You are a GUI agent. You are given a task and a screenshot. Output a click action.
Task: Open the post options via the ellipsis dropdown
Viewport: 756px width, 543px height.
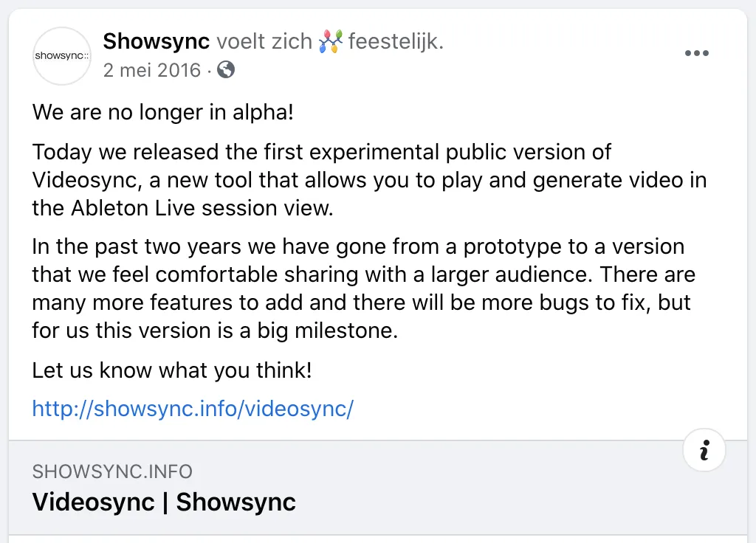(x=697, y=52)
